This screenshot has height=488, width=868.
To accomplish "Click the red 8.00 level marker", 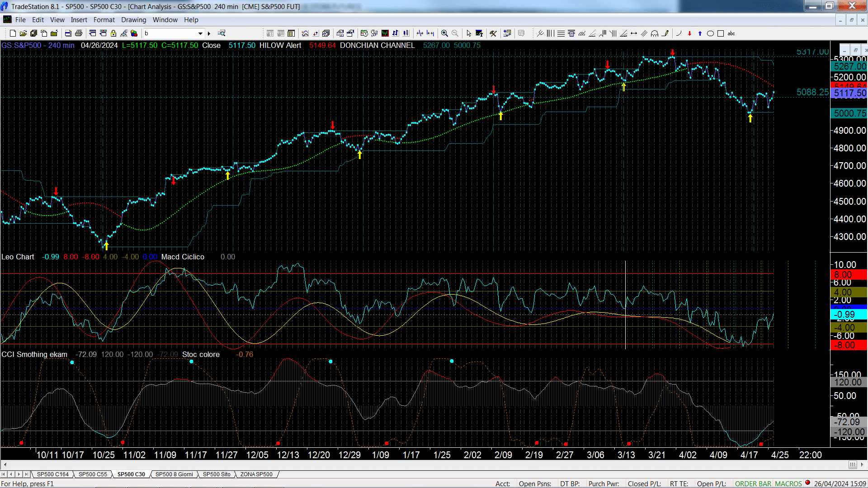I will [849, 275].
